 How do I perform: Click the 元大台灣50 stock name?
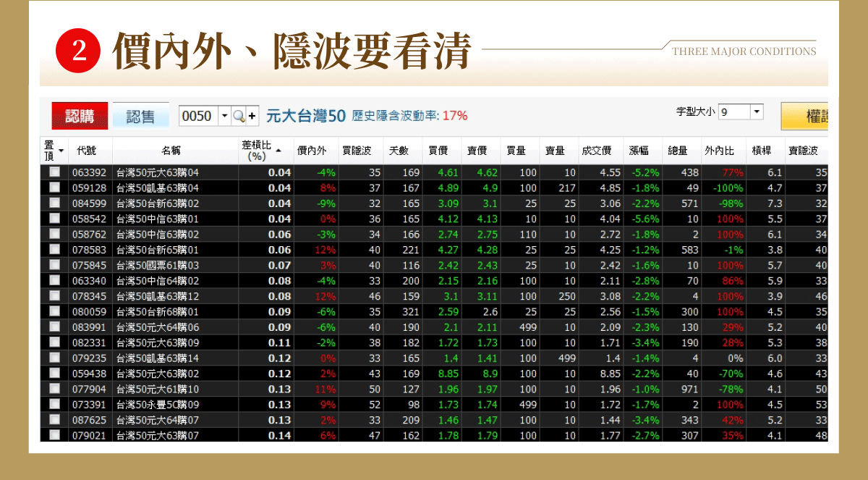(305, 116)
